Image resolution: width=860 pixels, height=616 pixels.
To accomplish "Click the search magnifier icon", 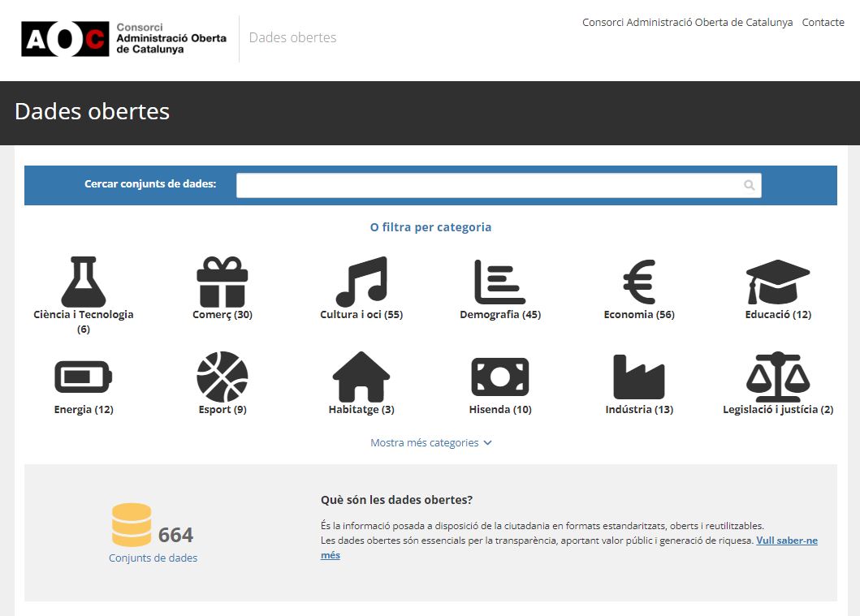I will point(749,186).
